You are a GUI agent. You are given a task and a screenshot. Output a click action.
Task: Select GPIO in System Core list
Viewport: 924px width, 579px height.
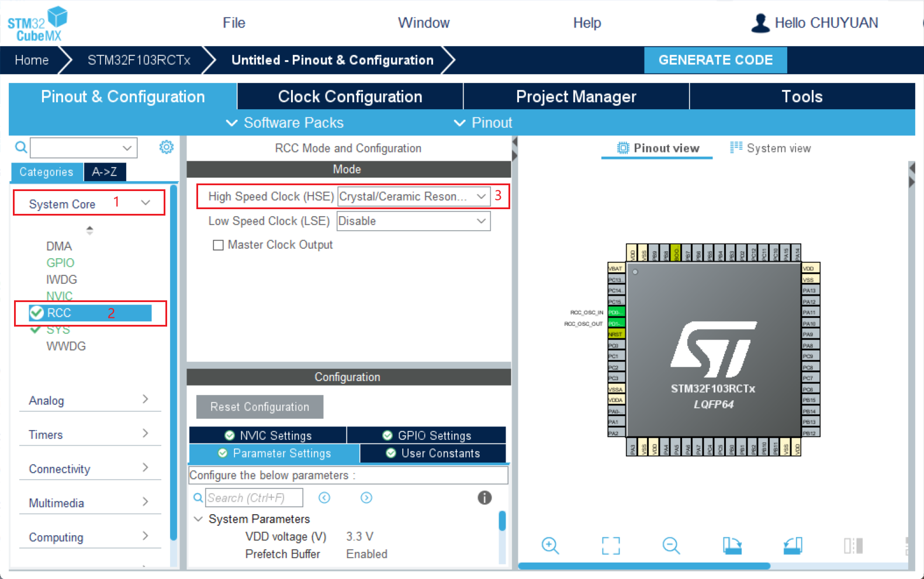[60, 263]
